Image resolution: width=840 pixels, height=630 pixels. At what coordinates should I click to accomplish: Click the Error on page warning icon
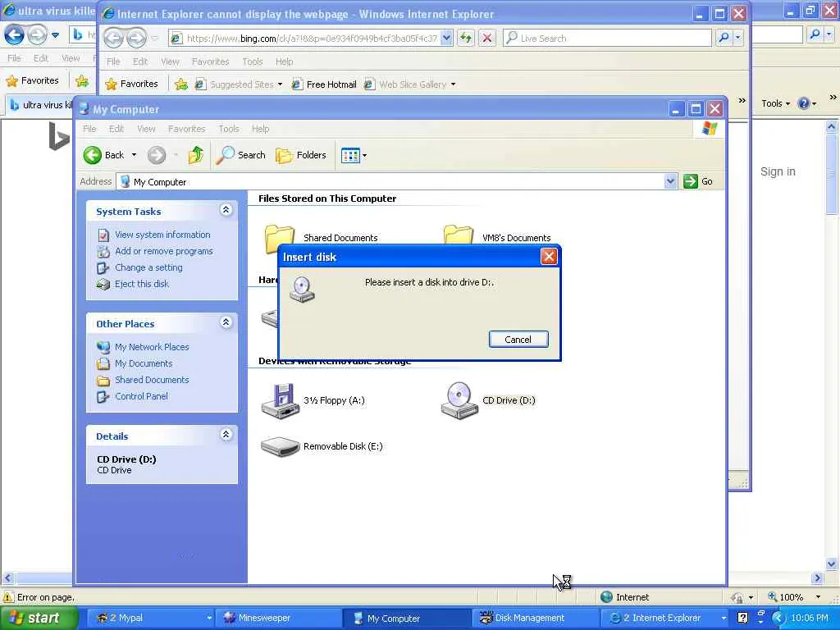[8, 597]
